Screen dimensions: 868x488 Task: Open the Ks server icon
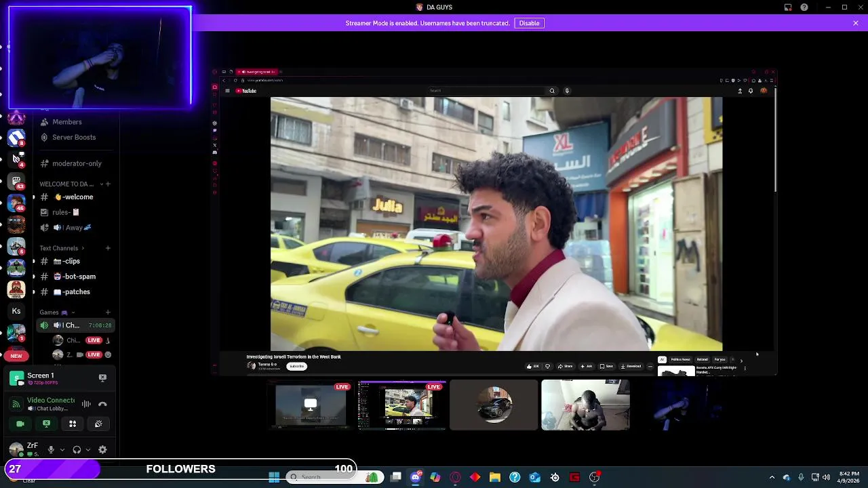(16, 311)
